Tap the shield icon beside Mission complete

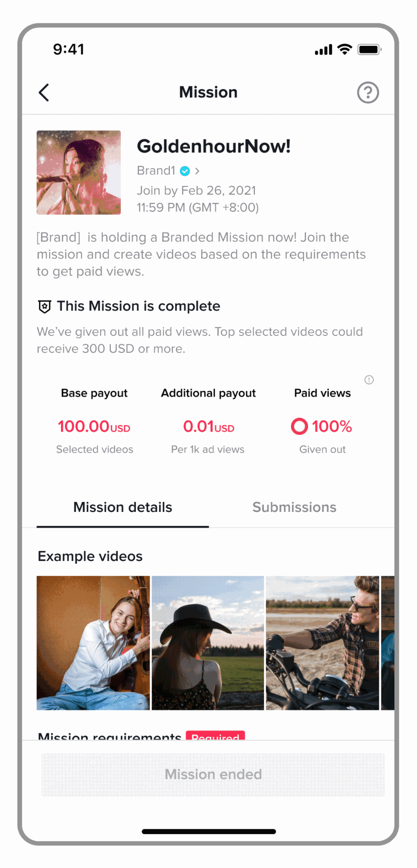coord(45,307)
